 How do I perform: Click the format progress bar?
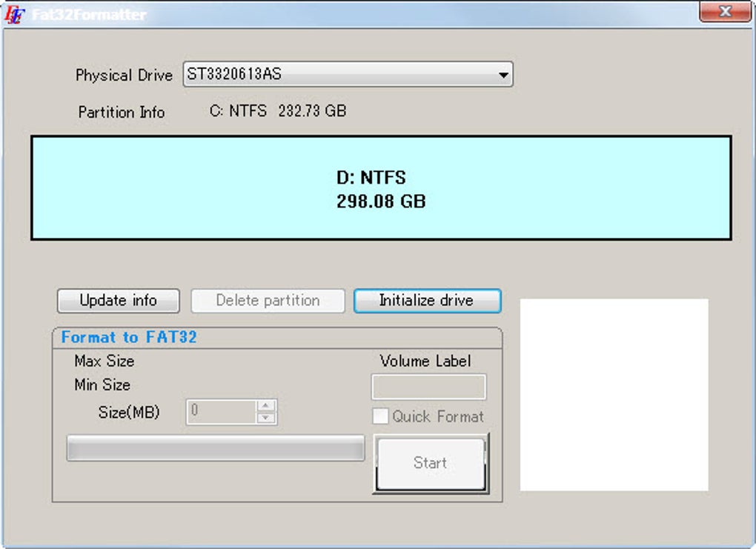click(x=216, y=448)
